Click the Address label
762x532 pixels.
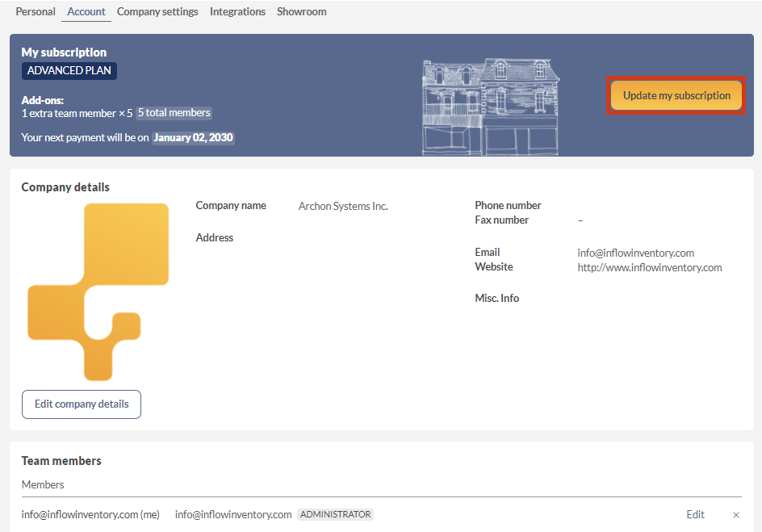pyautogui.click(x=215, y=237)
